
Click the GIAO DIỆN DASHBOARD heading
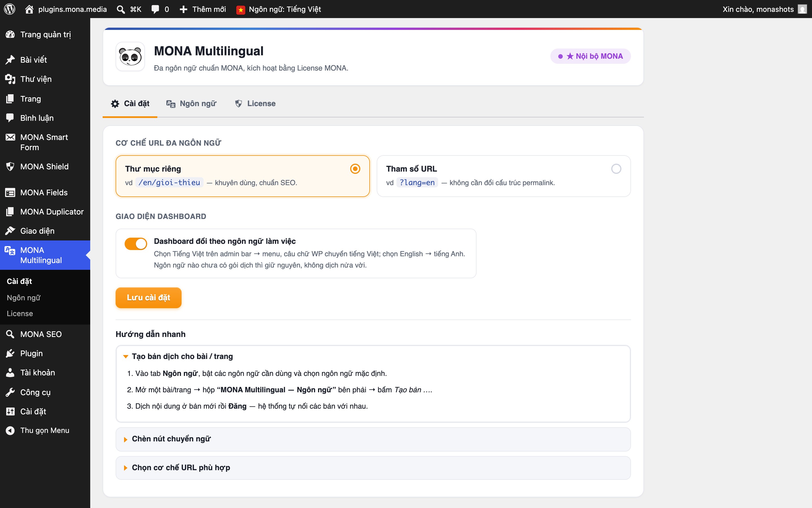pyautogui.click(x=161, y=216)
